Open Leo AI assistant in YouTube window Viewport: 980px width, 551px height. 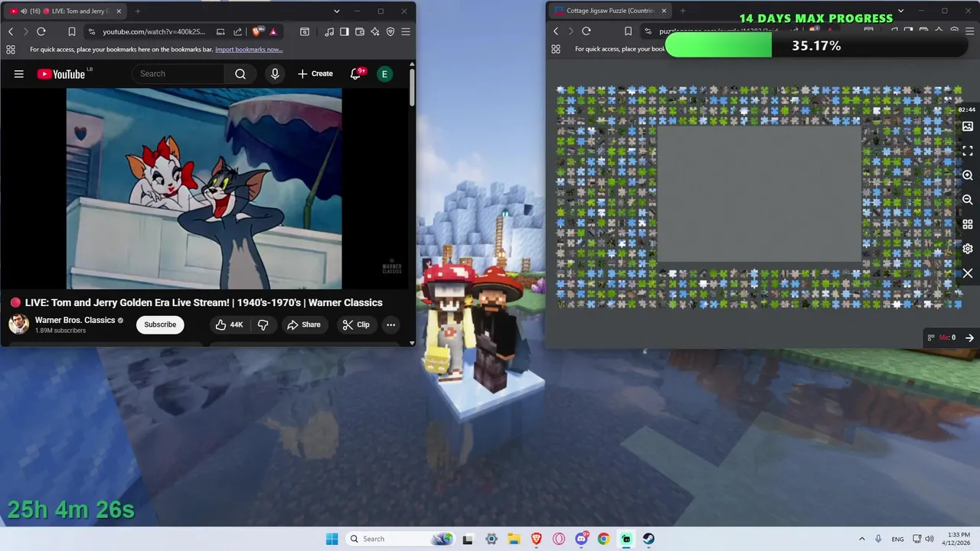[x=375, y=31]
